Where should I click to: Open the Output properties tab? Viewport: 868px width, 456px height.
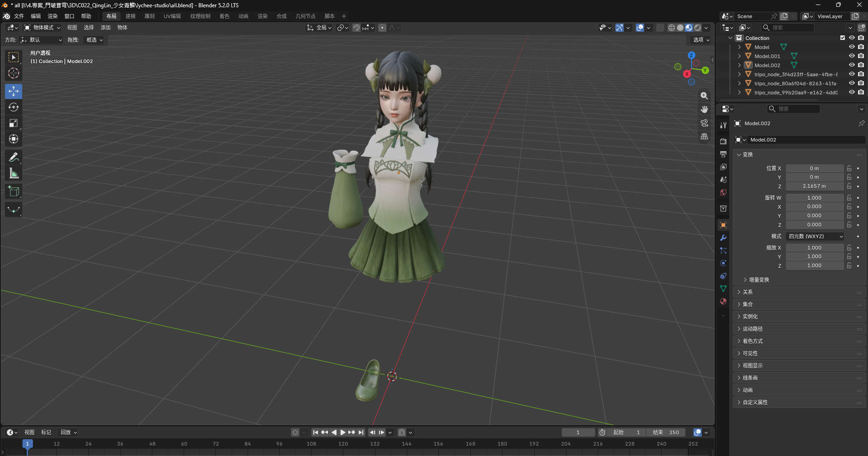(x=723, y=154)
